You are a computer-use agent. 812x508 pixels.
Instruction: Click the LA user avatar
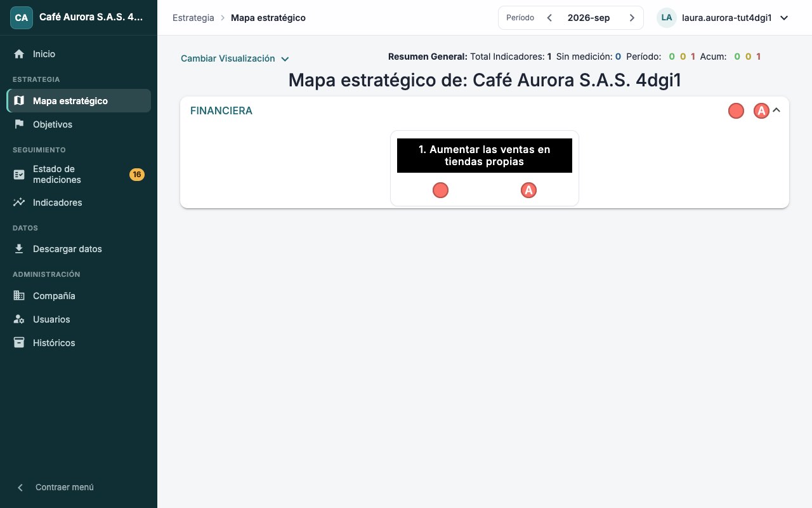click(x=667, y=18)
